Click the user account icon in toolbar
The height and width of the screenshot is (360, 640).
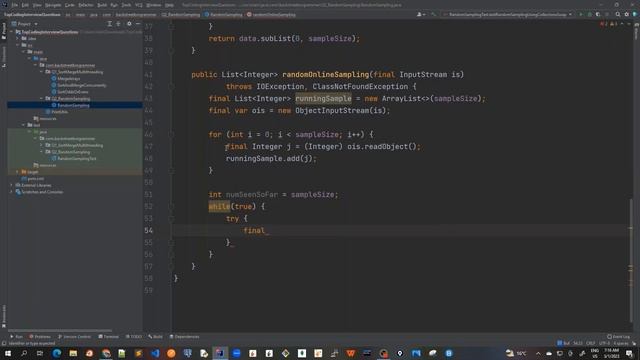tap(420, 14)
